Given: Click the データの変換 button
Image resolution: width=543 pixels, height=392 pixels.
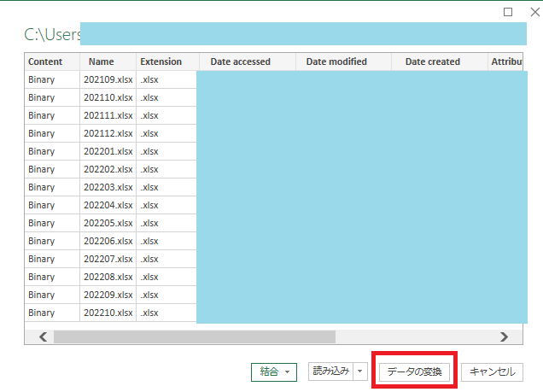Looking at the screenshot, I should click(x=414, y=372).
